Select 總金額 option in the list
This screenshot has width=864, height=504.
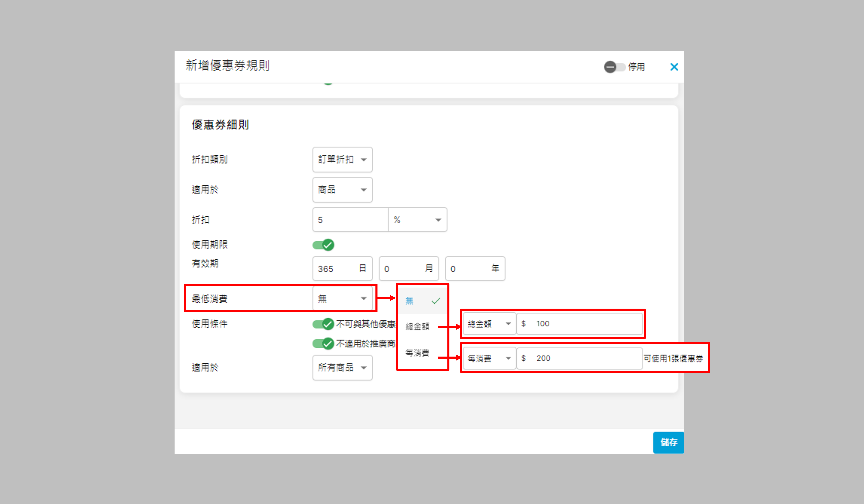pos(418,326)
